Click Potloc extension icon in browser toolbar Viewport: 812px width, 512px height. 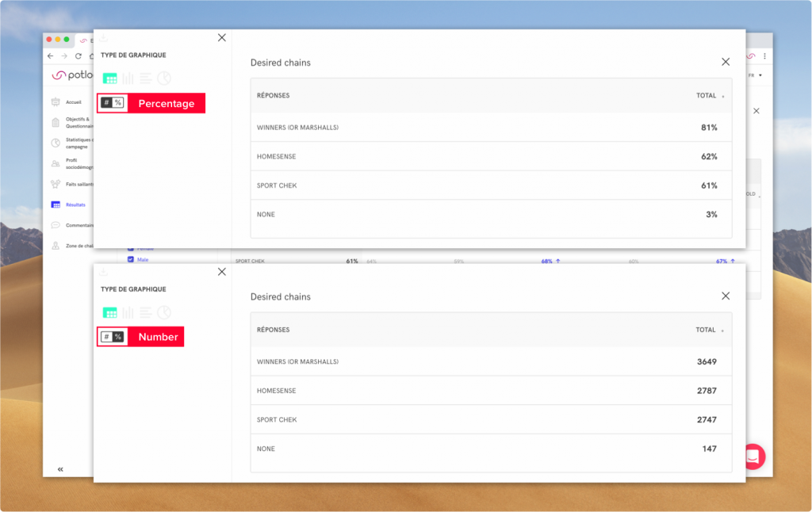point(752,56)
